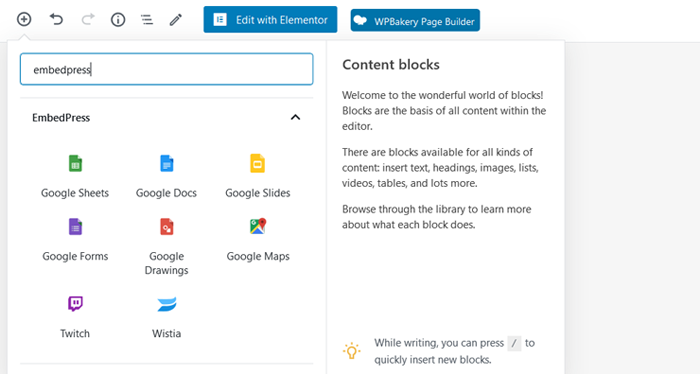This screenshot has width=700, height=374.
Task: Open the content structure info icon
Action: [118, 19]
